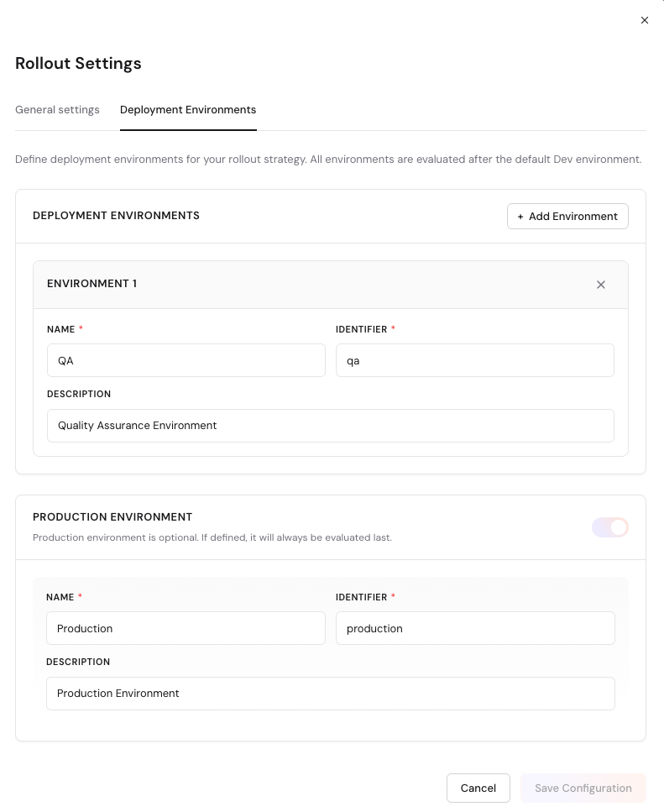Click the IDENTIFIER label in the Production section

click(361, 598)
